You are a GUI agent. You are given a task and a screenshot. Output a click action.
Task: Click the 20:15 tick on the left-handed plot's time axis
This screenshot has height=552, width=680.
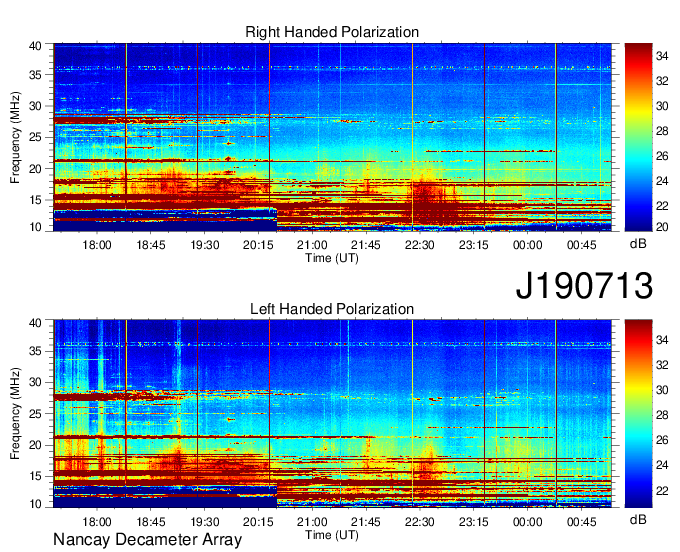[258, 522]
